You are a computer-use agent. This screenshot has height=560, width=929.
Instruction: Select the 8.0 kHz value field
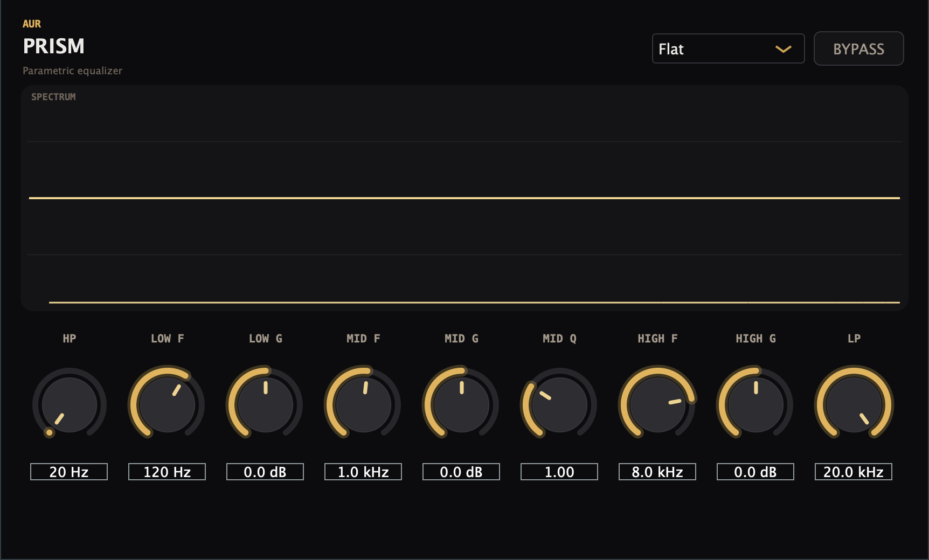tap(657, 472)
